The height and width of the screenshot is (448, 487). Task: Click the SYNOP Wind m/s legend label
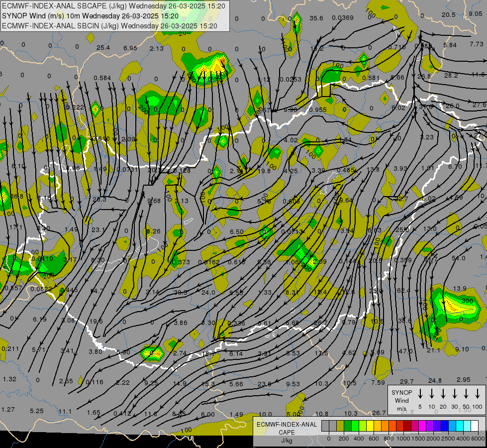click(401, 400)
